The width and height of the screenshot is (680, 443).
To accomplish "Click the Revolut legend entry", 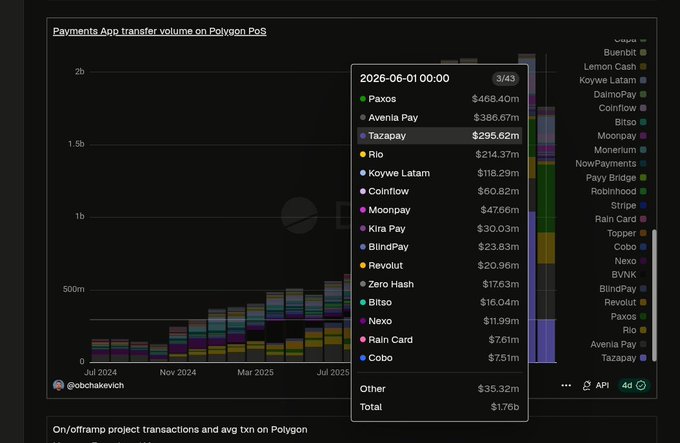I will pyautogui.click(x=625, y=303).
